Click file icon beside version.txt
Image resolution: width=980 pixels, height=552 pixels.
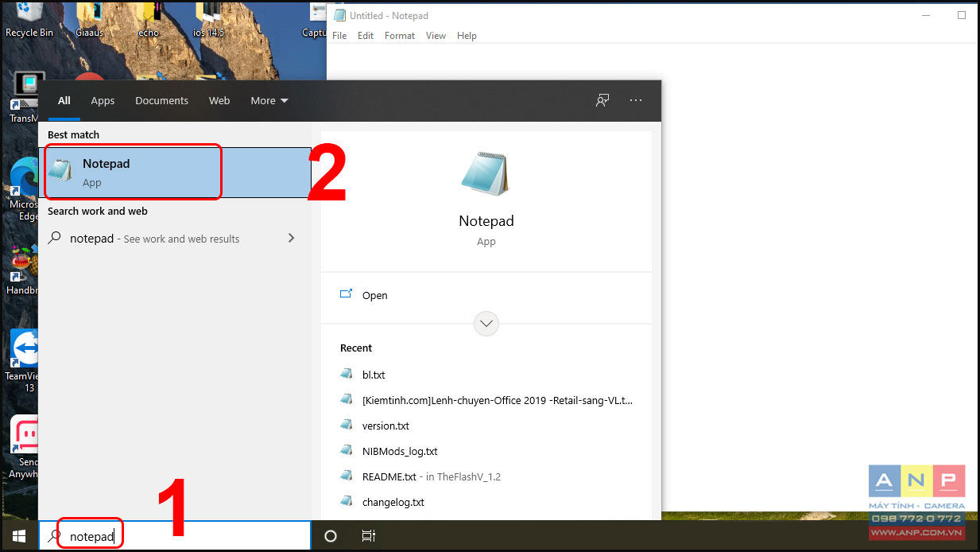(x=346, y=425)
